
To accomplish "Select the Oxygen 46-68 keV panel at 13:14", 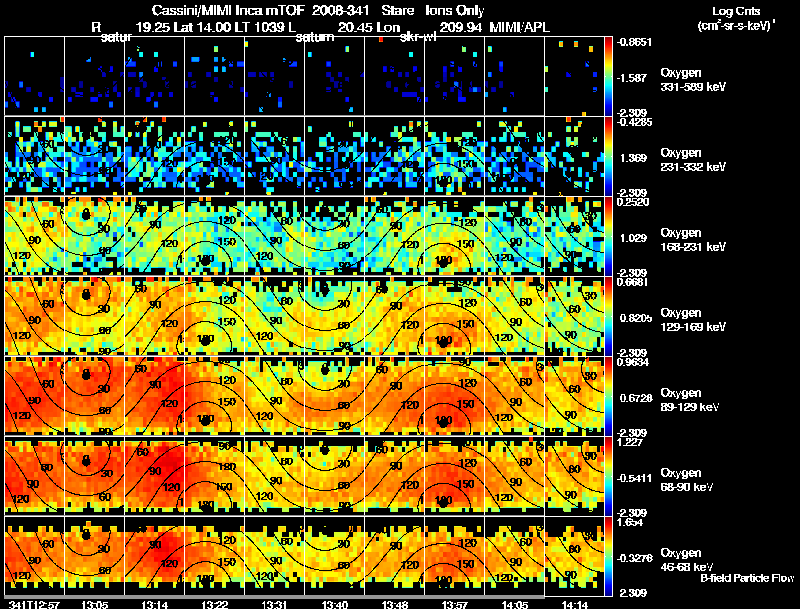I will coord(155,557).
